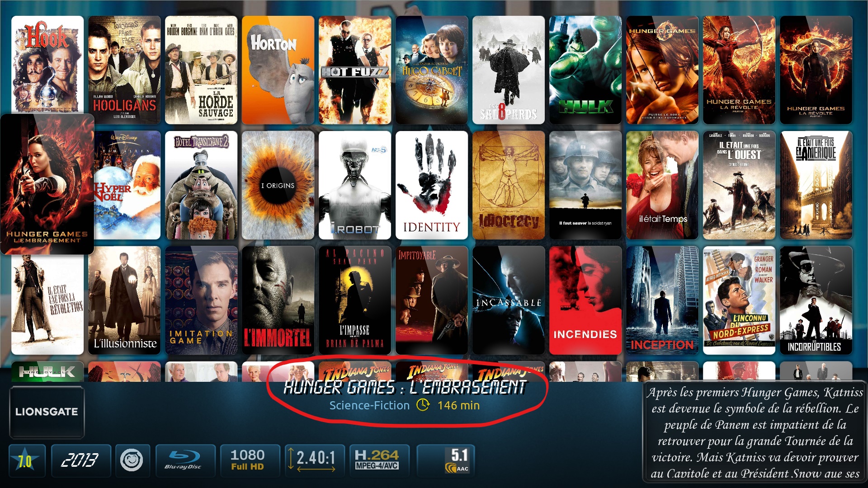Choose the I Origins poster
868x488 pixels.
pos(278,185)
